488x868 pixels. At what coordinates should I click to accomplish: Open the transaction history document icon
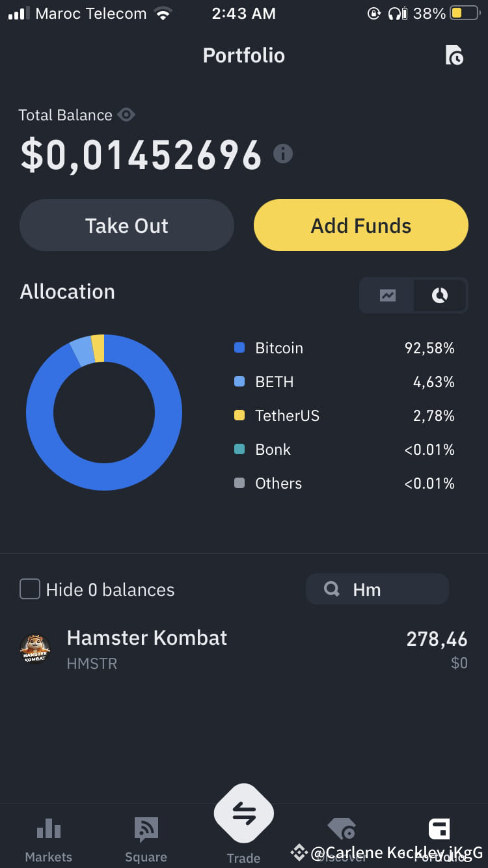455,55
